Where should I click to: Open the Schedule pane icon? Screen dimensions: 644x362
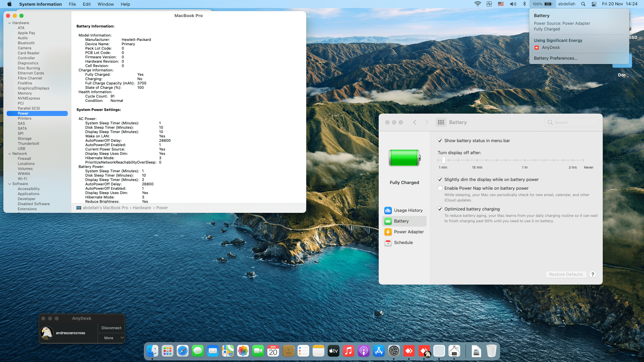click(x=388, y=243)
